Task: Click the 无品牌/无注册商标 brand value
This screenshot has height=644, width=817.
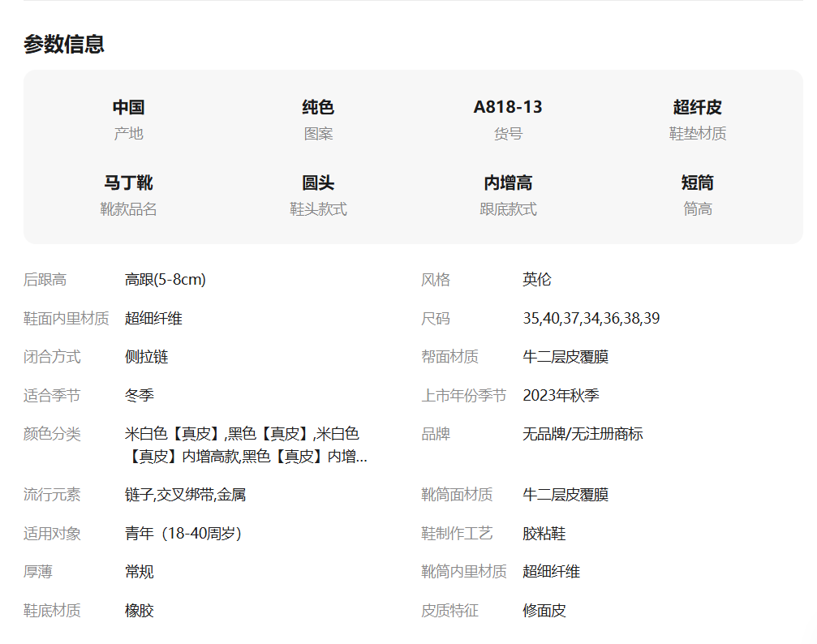Action: click(583, 435)
